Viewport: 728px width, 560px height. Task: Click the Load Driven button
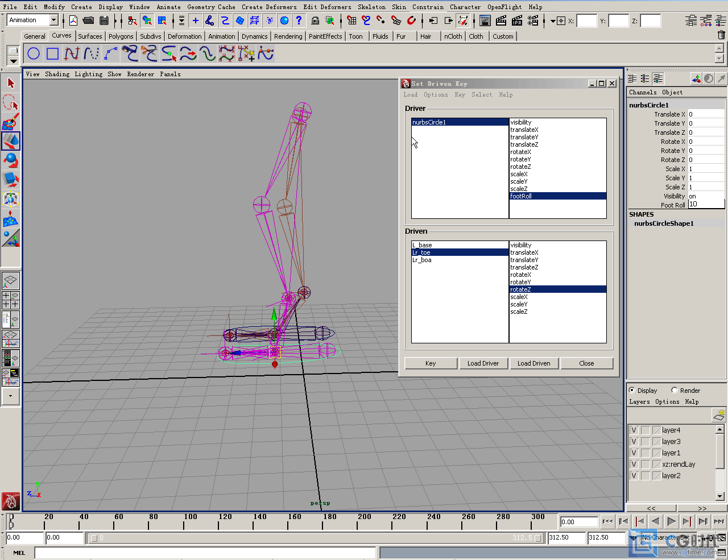click(x=533, y=363)
